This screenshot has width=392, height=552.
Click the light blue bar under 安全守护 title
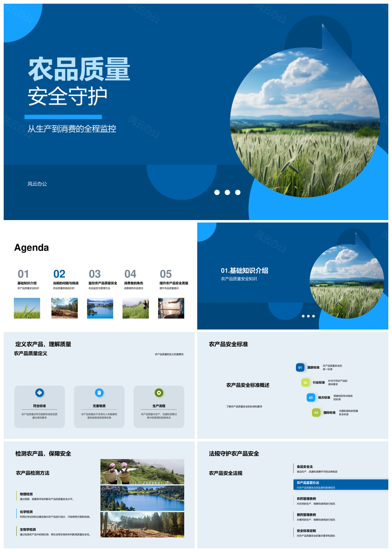pos(63,117)
